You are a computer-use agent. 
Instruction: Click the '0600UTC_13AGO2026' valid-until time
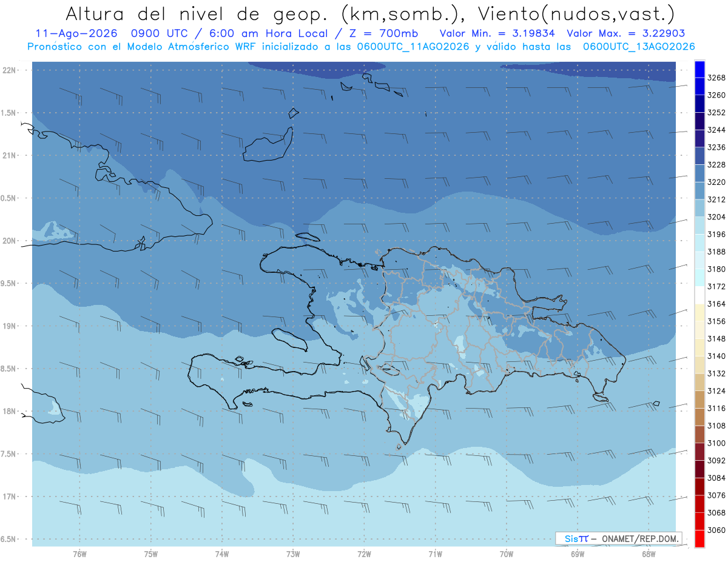tap(639, 47)
